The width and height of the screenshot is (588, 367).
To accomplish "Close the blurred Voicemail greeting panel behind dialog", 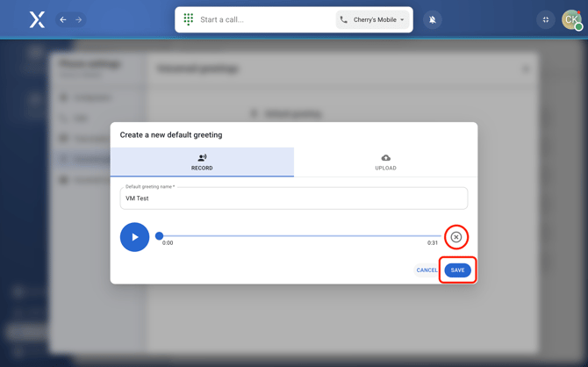I will 526,68.
